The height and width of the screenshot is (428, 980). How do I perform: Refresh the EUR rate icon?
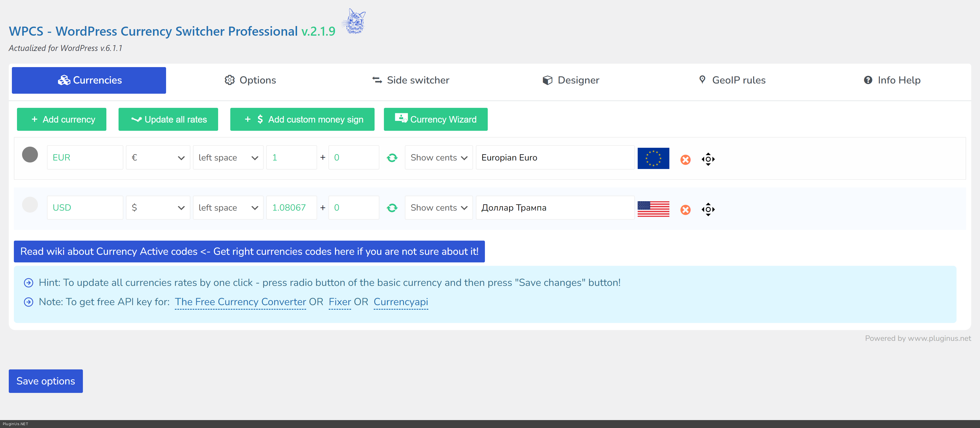click(x=392, y=158)
